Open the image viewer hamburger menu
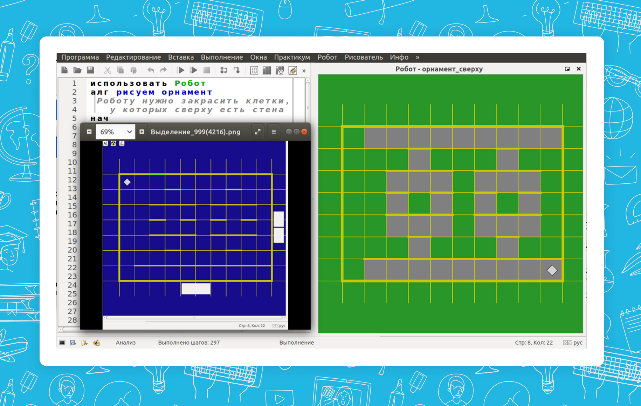Viewport: 641px width, 406px height. 272,132
